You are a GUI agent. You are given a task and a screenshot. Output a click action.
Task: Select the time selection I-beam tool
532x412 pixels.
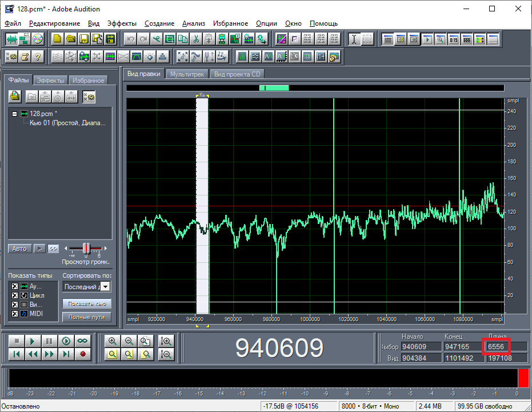pyautogui.click(x=354, y=39)
